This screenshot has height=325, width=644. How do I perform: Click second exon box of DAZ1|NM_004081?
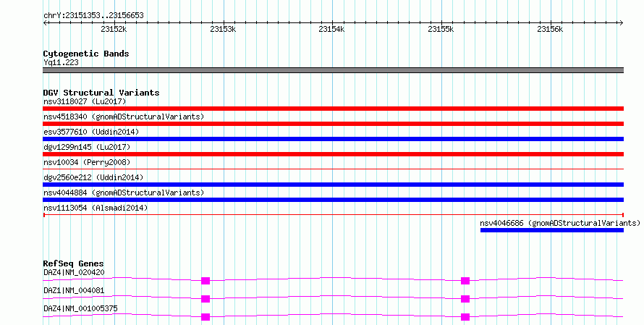tap(465, 299)
